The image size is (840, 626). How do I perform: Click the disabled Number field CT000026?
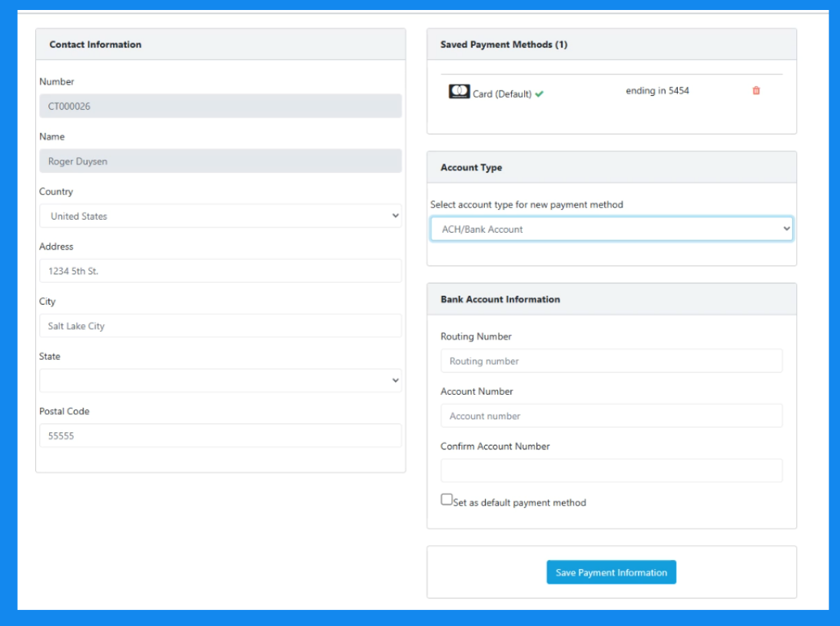[220, 106]
